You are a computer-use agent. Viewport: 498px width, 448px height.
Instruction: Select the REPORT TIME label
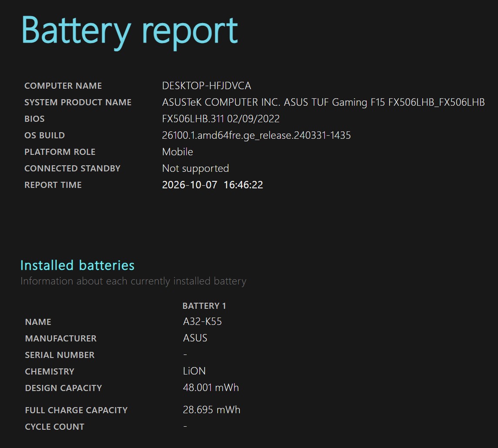coord(53,185)
